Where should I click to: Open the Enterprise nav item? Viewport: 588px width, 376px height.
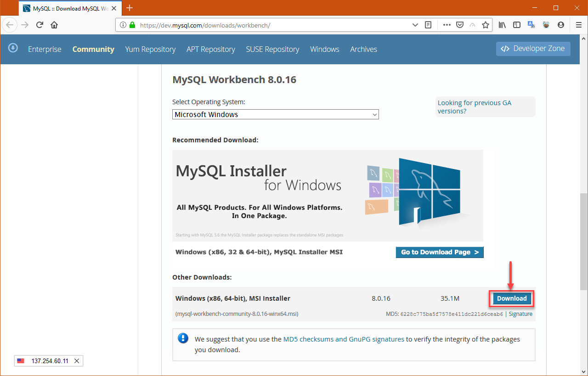pyautogui.click(x=45, y=49)
